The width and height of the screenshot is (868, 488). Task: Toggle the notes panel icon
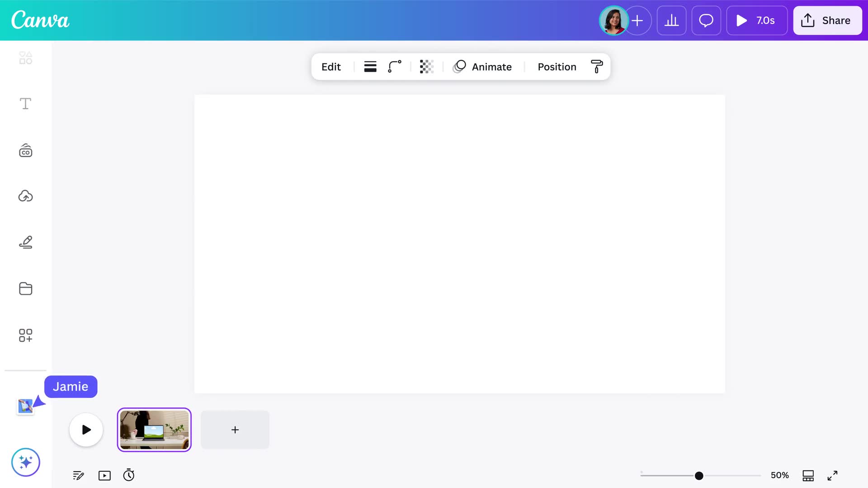[78, 475]
